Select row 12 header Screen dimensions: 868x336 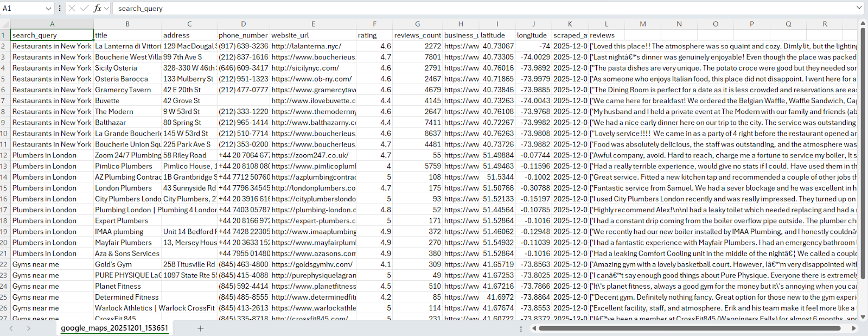[x=5, y=155]
